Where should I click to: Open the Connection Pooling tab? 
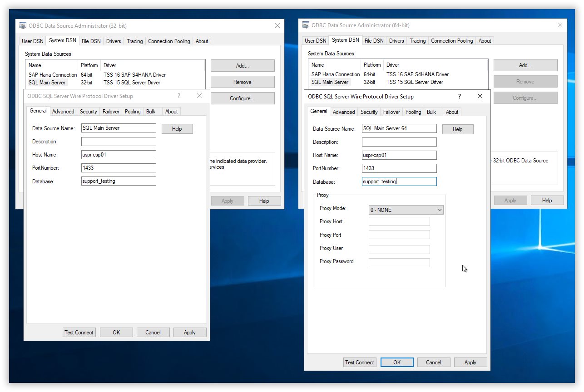coord(451,40)
